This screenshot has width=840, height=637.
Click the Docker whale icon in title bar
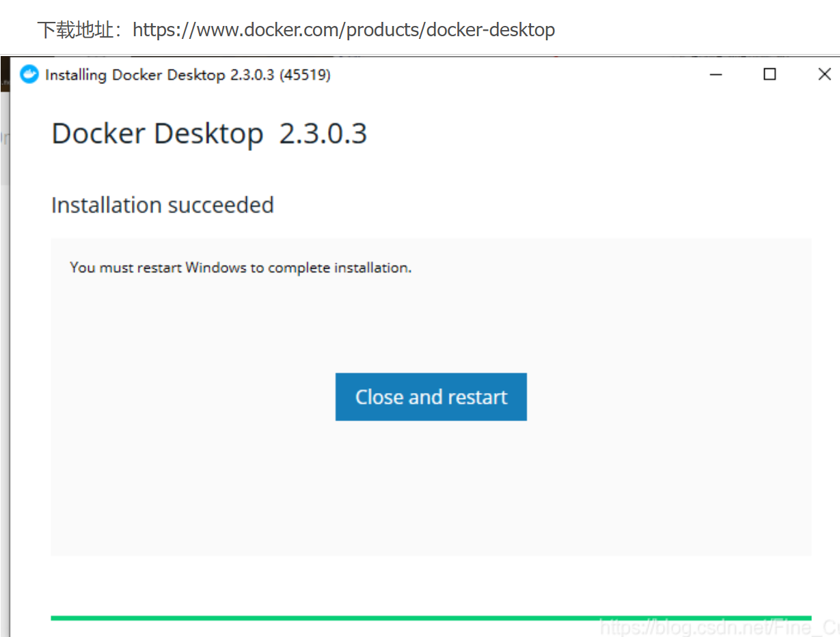29,74
